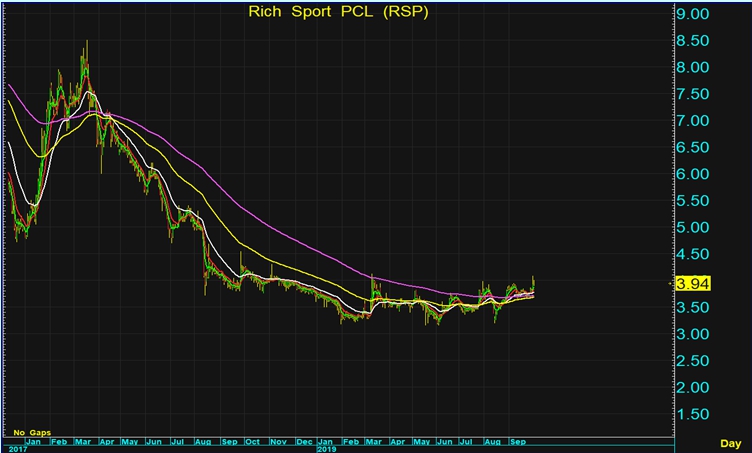Select the 6.00 axis value

[693, 174]
